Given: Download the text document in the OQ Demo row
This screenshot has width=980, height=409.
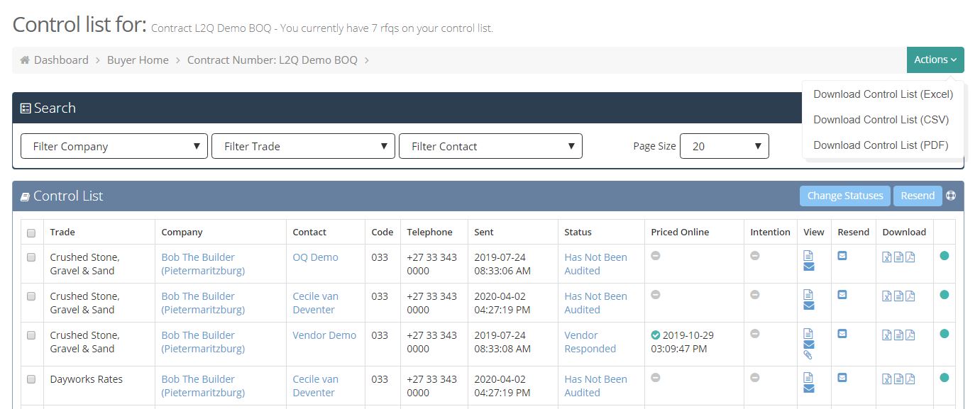Looking at the screenshot, I should click(x=898, y=257).
